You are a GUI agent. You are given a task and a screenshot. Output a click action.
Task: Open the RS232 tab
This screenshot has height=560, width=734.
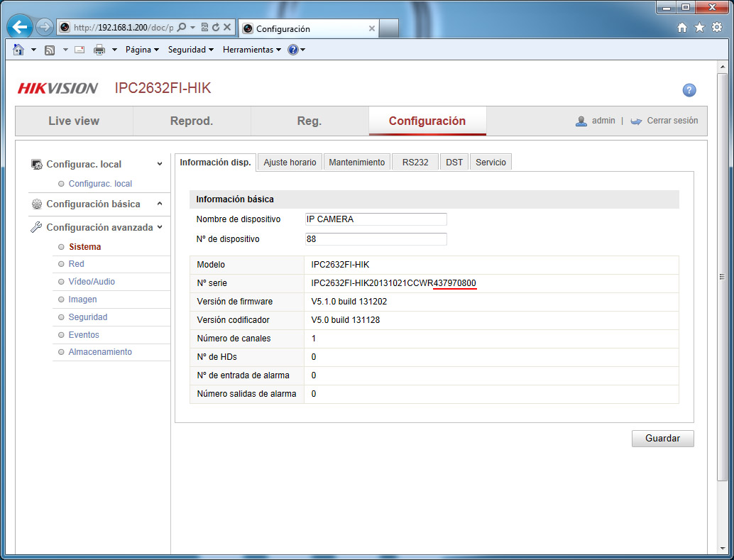click(x=415, y=163)
